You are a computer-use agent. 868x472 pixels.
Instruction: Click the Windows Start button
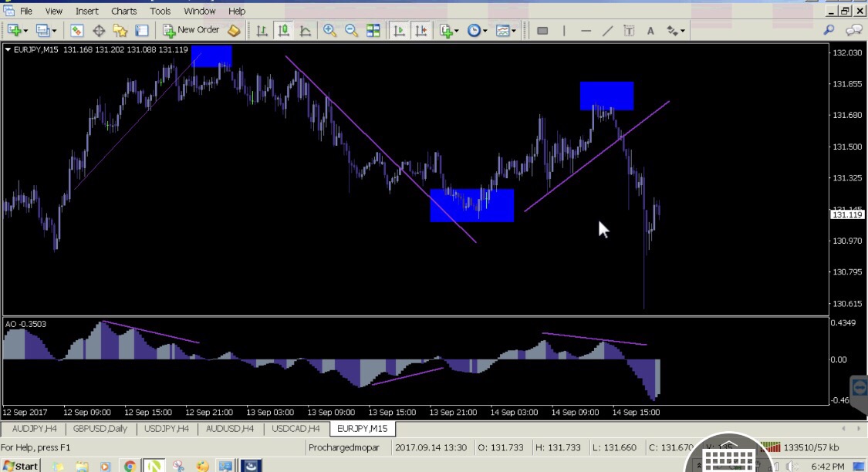(x=20, y=466)
